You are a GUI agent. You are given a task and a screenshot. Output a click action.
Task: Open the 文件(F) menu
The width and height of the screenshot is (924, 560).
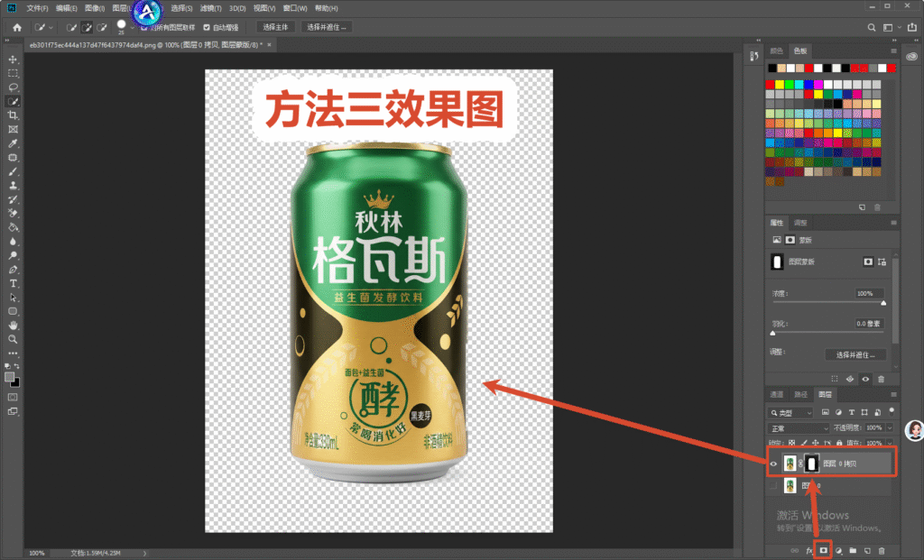(37, 8)
